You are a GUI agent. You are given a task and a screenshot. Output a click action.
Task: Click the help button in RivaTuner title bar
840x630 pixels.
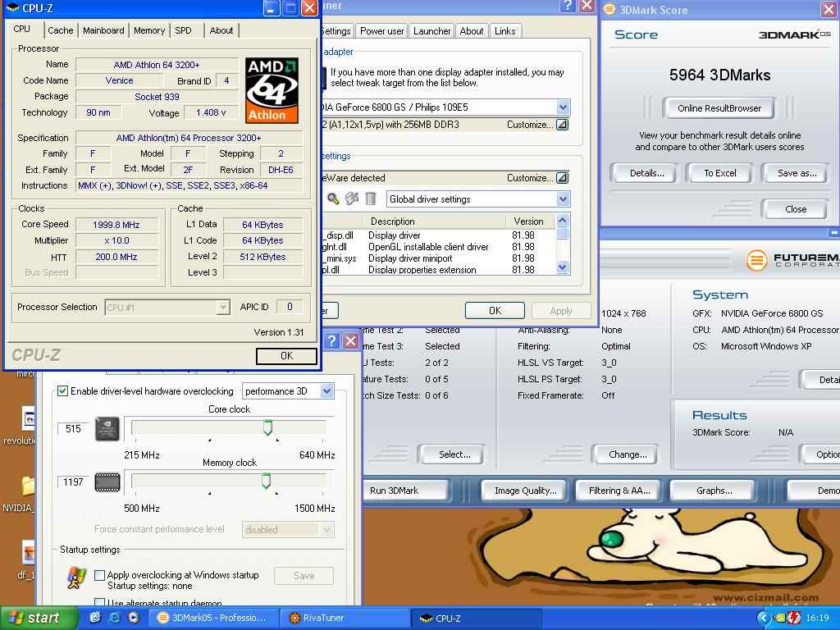[x=568, y=6]
